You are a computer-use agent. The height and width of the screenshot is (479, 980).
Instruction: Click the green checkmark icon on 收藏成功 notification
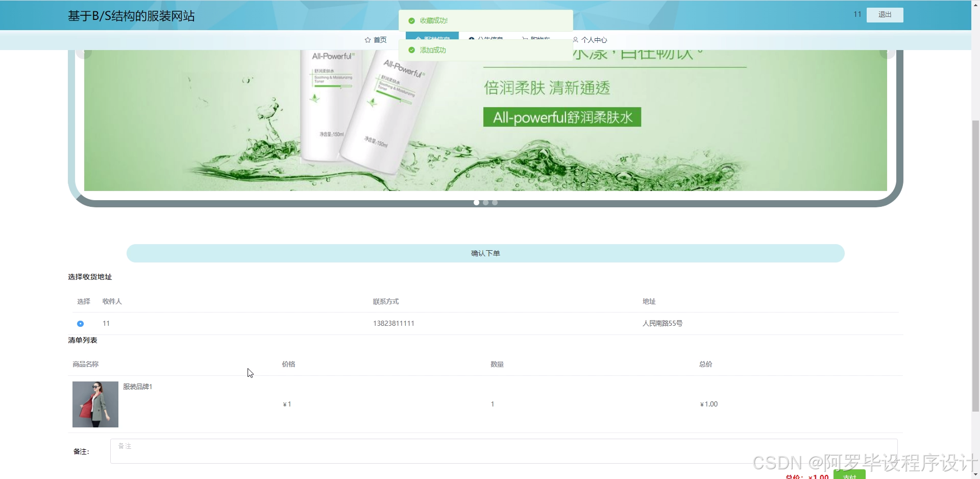pyautogui.click(x=411, y=21)
